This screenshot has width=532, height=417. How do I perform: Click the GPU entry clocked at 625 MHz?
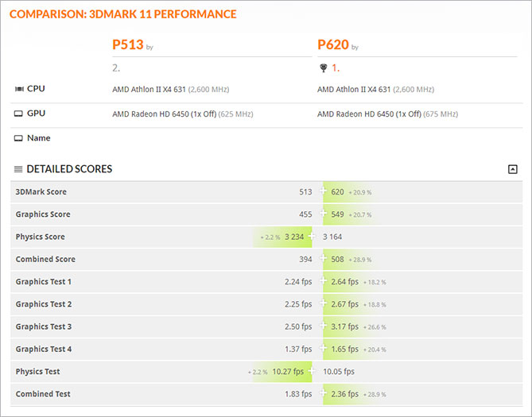coord(183,114)
